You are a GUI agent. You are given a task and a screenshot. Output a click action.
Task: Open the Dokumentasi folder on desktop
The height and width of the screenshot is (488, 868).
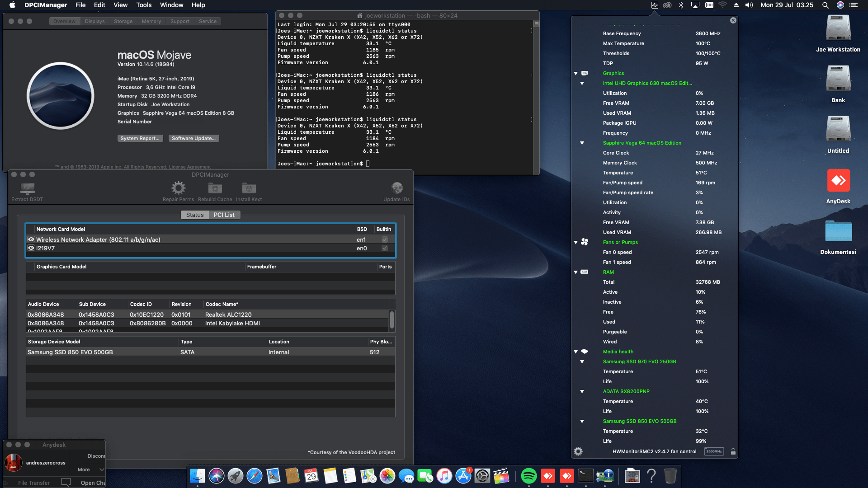838,231
